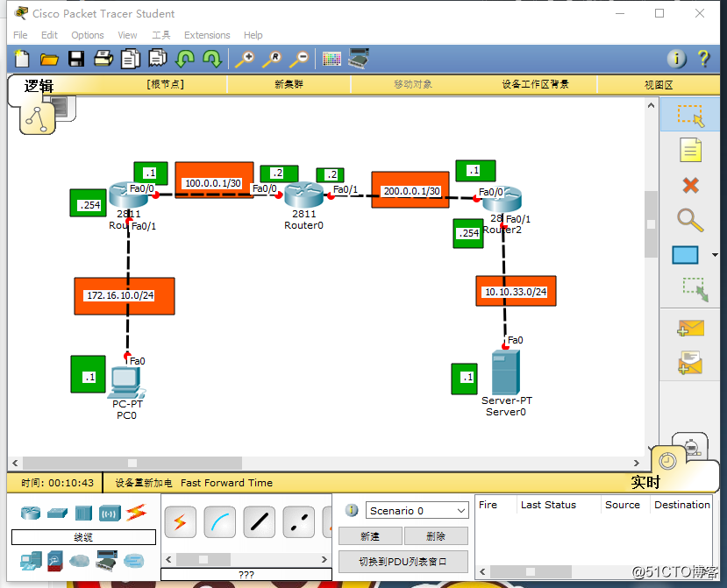This screenshot has height=588, width=727.
Task: Select the WAN Emulation cloud category icon
Action: pos(79,561)
